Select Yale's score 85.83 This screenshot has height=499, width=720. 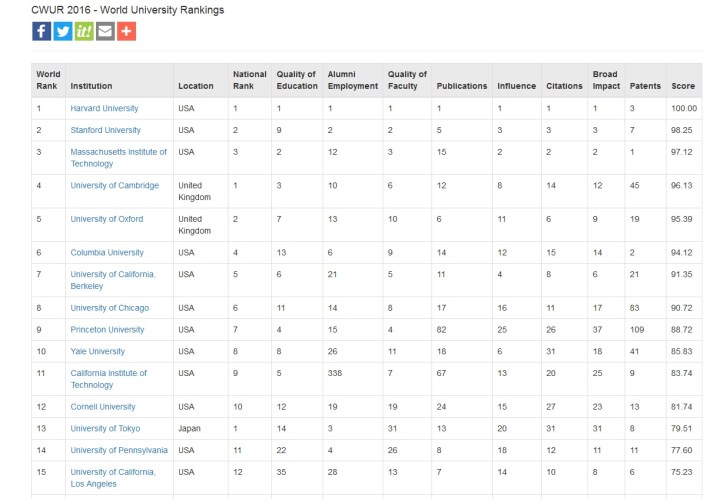(x=681, y=351)
